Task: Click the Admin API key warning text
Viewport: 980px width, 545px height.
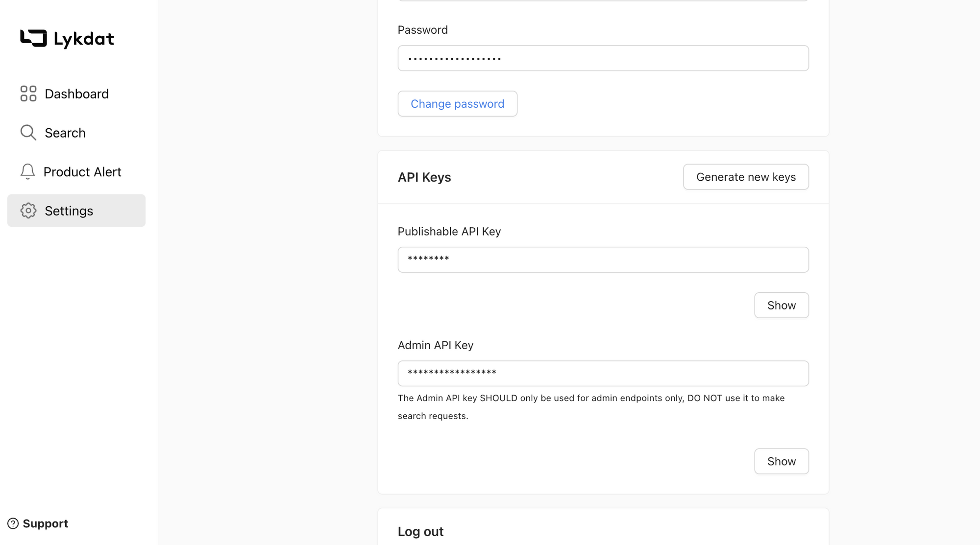Action: (x=591, y=407)
